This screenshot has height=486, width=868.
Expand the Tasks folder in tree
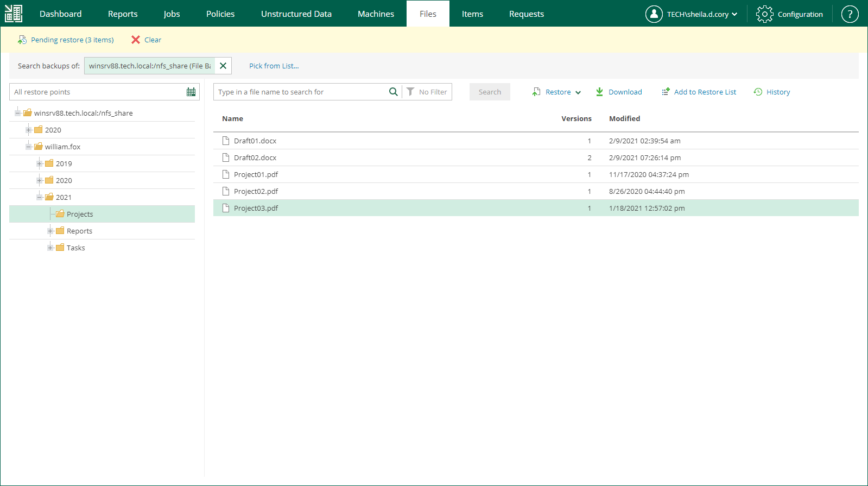pyautogui.click(x=50, y=248)
